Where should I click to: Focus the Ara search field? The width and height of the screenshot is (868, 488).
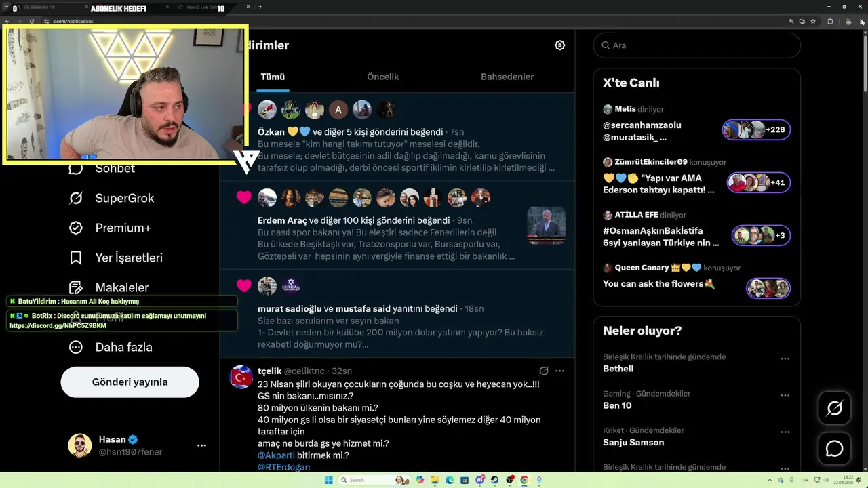pos(696,45)
